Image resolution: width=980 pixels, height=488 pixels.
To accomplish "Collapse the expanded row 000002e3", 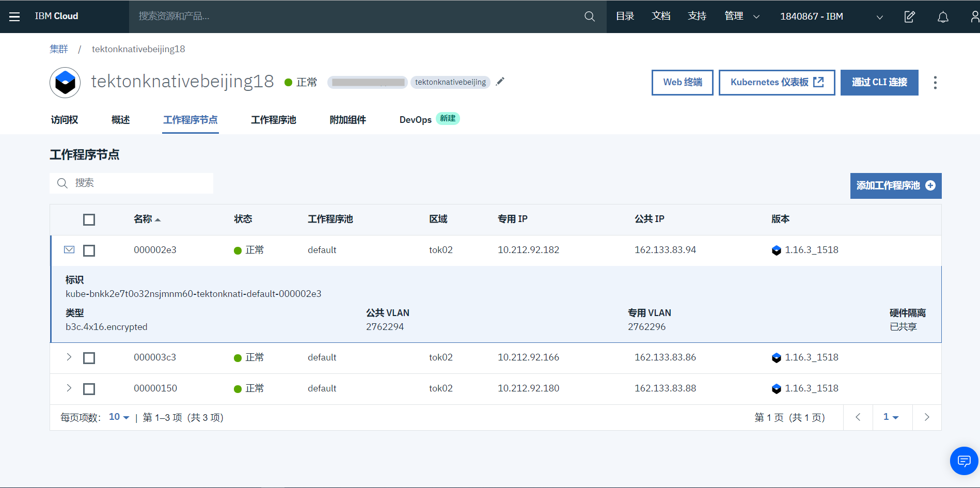I will 69,250.
